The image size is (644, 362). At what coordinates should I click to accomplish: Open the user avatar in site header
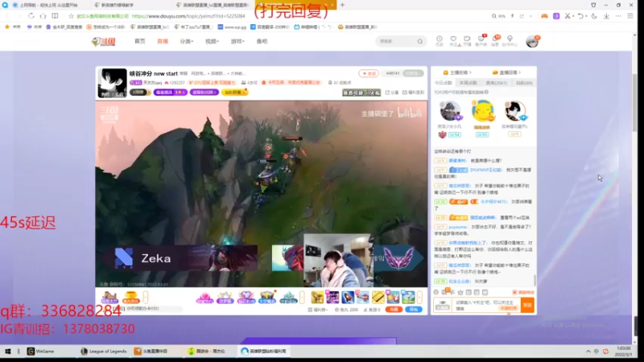click(x=532, y=42)
